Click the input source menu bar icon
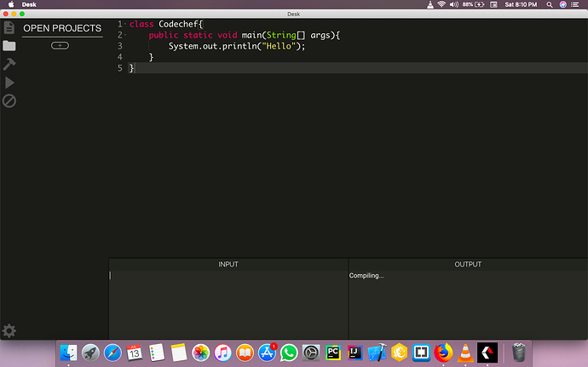This screenshot has height=367, width=588. [493, 4]
